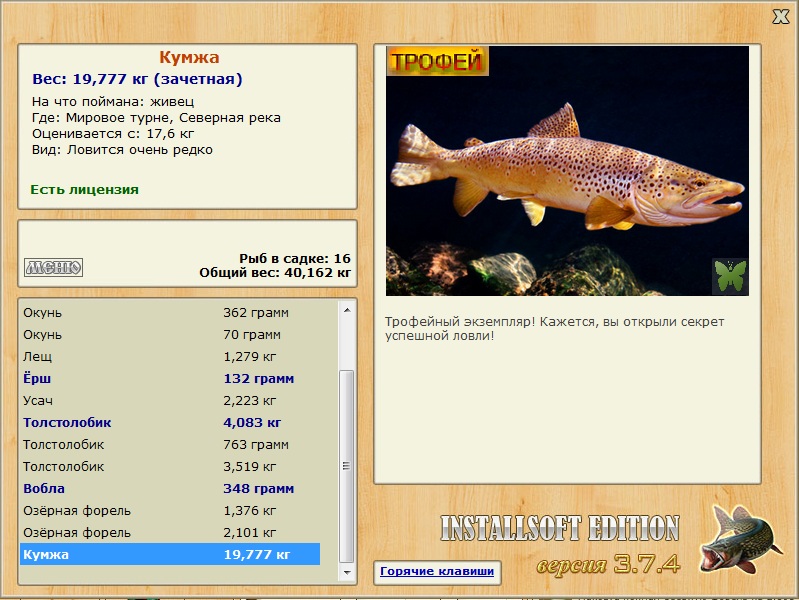Choose Толстолобик 4,083 кг row
Screen dimensions: 799x600
coord(170,423)
